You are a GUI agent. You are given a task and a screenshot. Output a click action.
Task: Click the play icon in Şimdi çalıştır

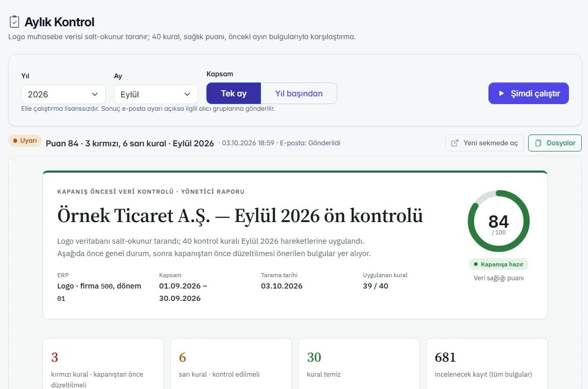(x=501, y=93)
